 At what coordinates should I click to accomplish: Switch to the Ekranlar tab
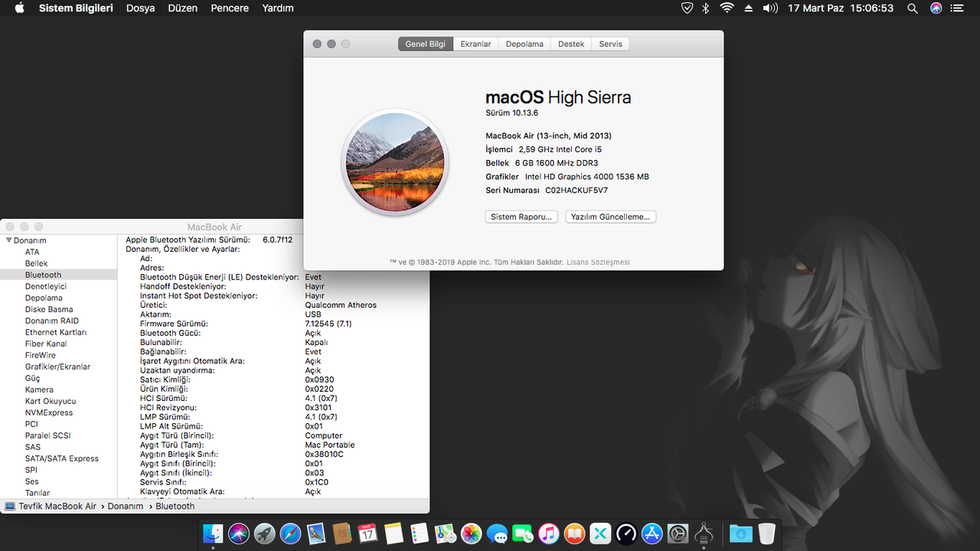point(475,44)
